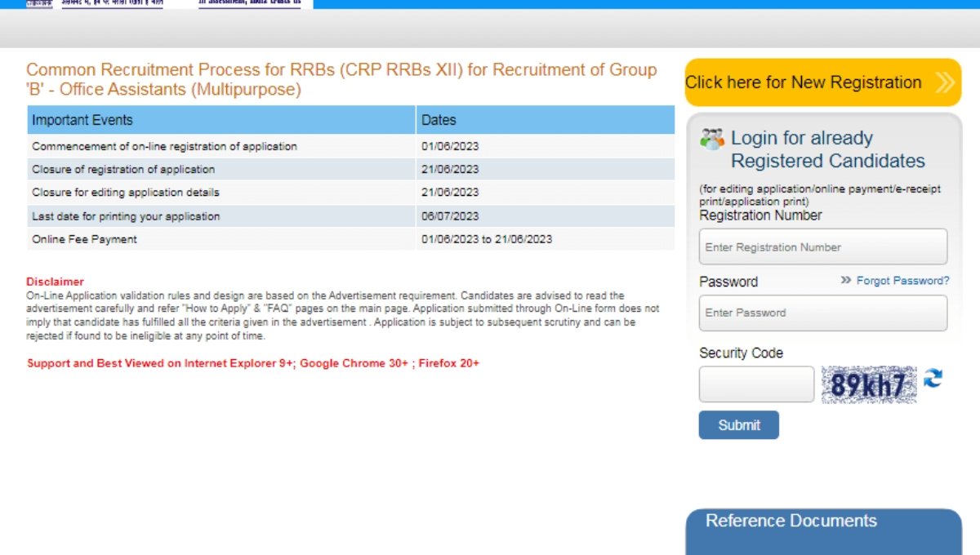Focus the Password input field
Image resolution: width=980 pixels, height=555 pixels.
coord(823,313)
